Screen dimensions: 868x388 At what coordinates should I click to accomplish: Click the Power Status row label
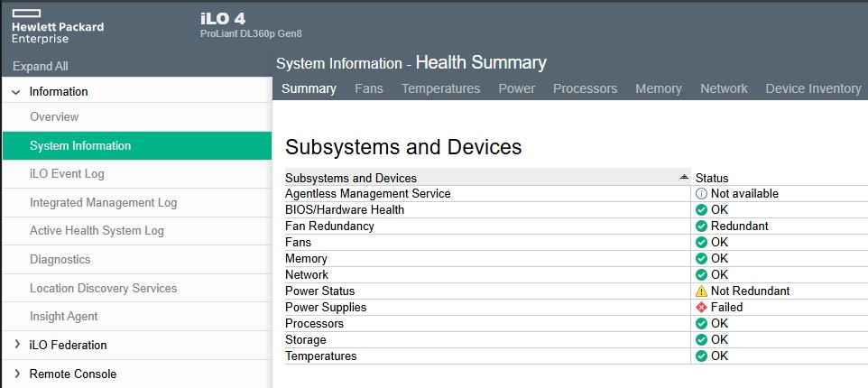coord(319,291)
